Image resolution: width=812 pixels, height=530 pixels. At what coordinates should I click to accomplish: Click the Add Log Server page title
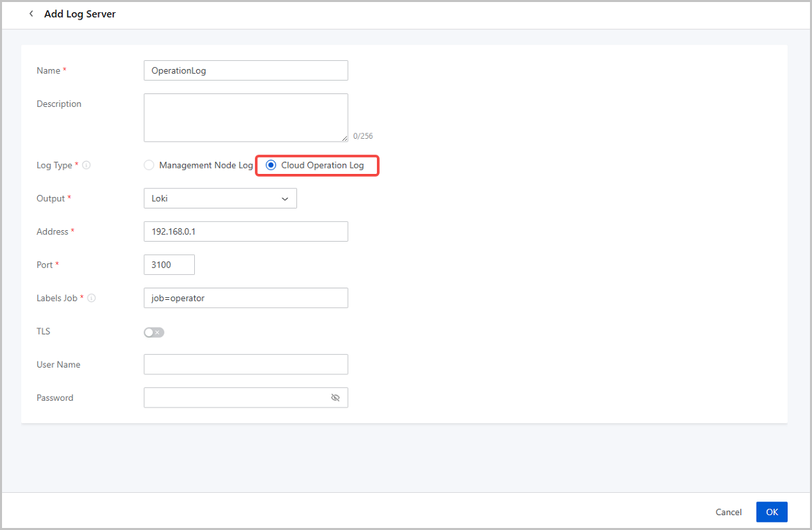(80, 14)
